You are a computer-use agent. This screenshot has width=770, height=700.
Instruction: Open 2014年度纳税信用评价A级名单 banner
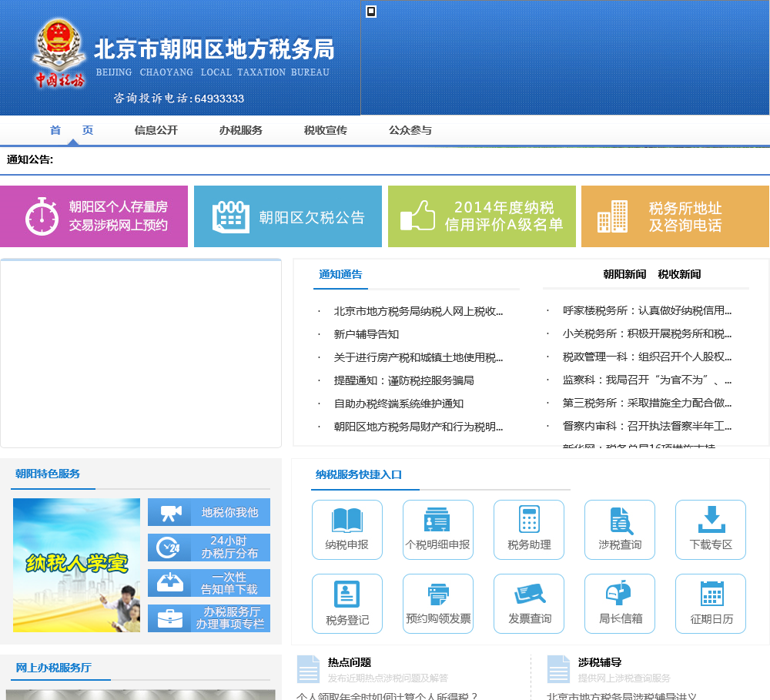tap(482, 216)
